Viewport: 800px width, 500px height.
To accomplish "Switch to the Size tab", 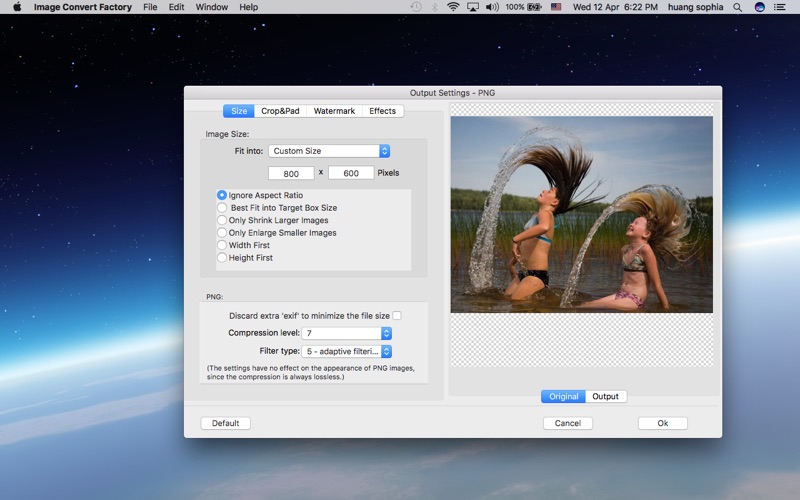I will coord(239,111).
